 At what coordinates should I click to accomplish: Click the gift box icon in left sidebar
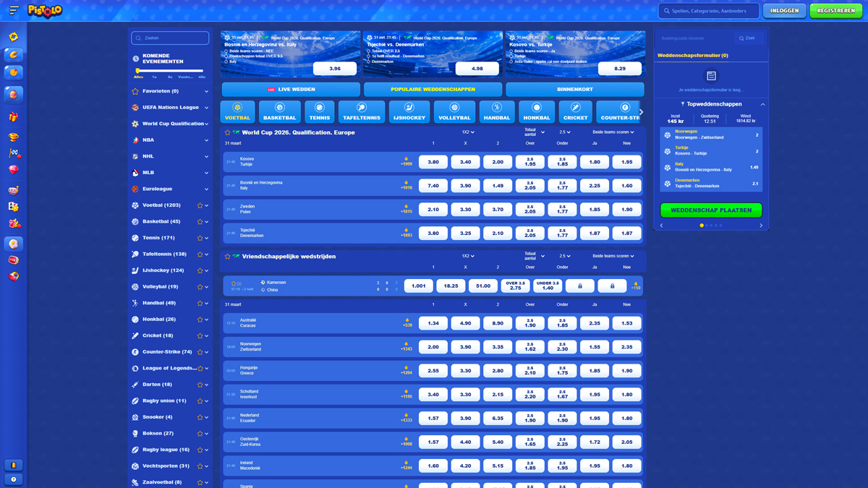click(x=13, y=116)
